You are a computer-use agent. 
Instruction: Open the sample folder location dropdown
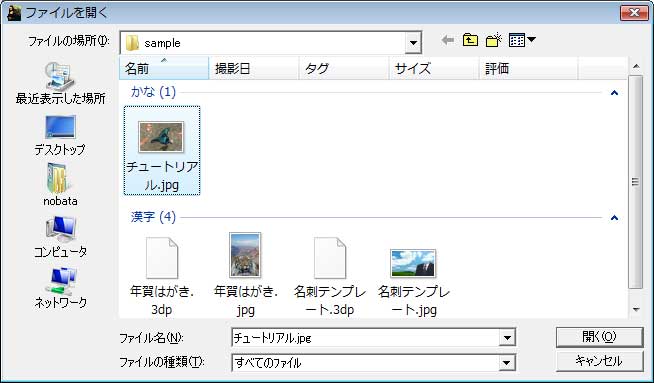click(413, 43)
